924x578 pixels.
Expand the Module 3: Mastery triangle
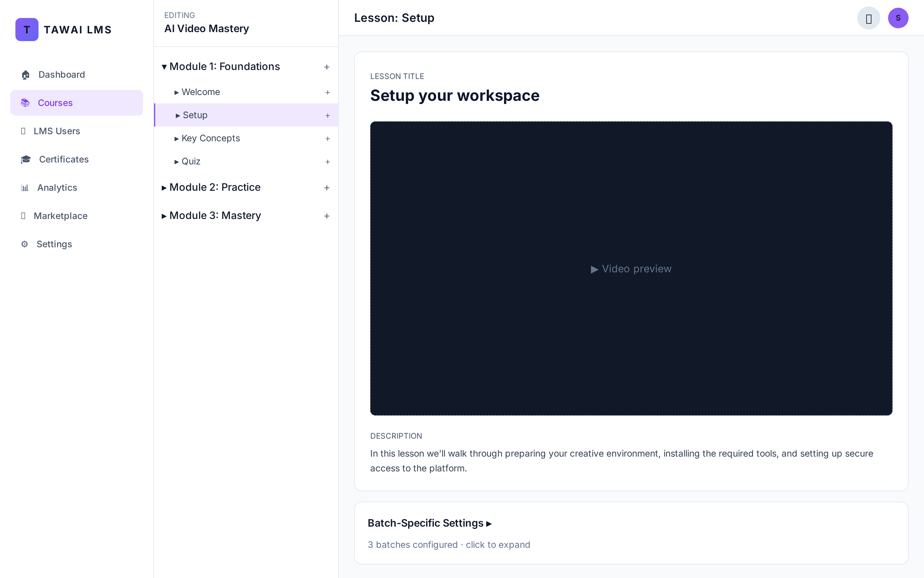tap(164, 216)
